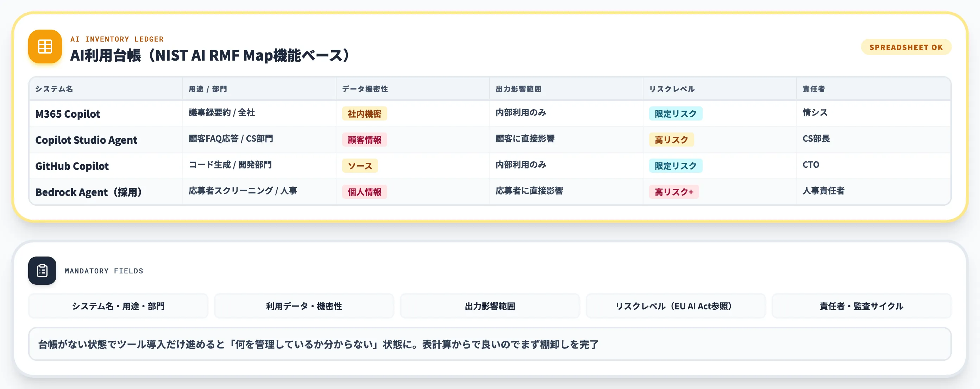Click the 高リスク+ badge for Bedrock Agent

coord(674,192)
